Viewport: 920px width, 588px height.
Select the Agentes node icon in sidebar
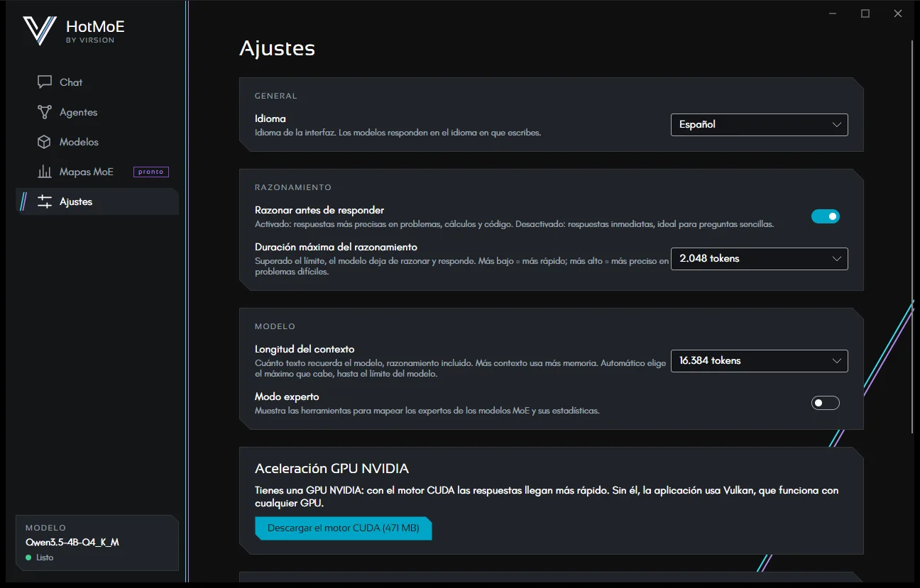[x=45, y=112]
